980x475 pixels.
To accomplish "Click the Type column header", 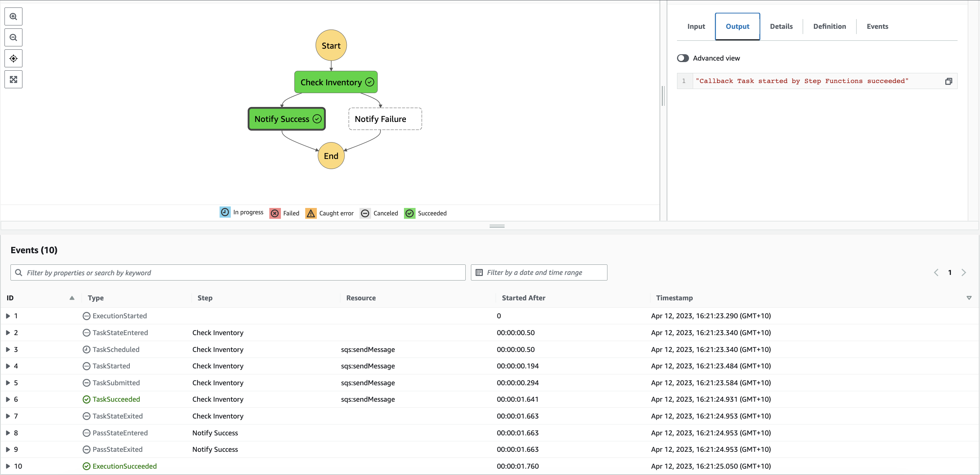I will pyautogui.click(x=95, y=298).
